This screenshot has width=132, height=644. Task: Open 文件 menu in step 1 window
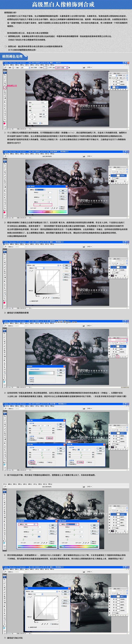(7, 65)
